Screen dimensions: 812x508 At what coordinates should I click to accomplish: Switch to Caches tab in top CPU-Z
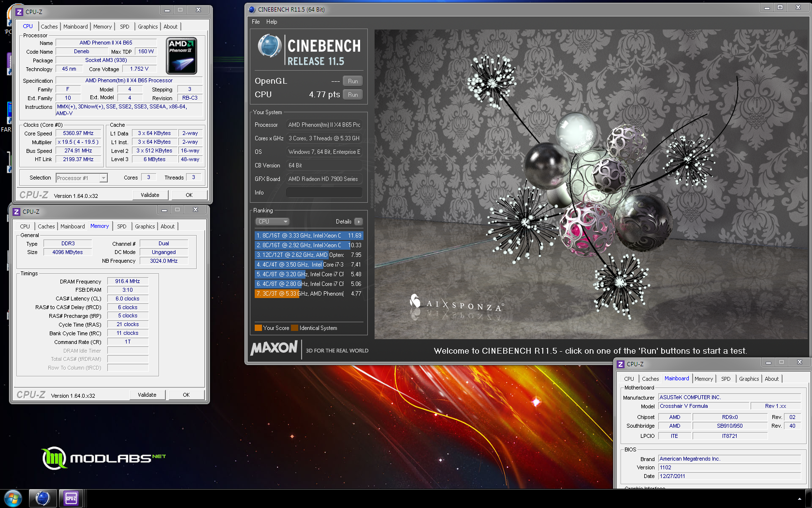(49, 27)
